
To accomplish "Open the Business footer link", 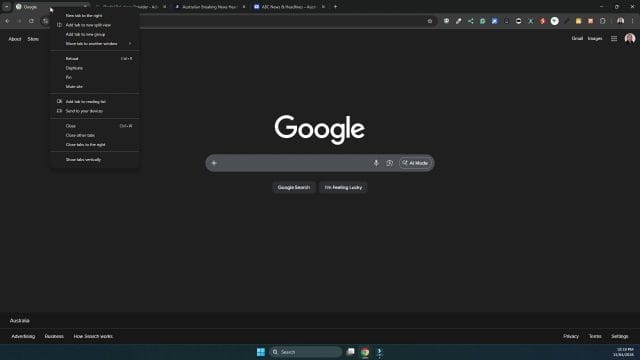I will [x=54, y=336].
